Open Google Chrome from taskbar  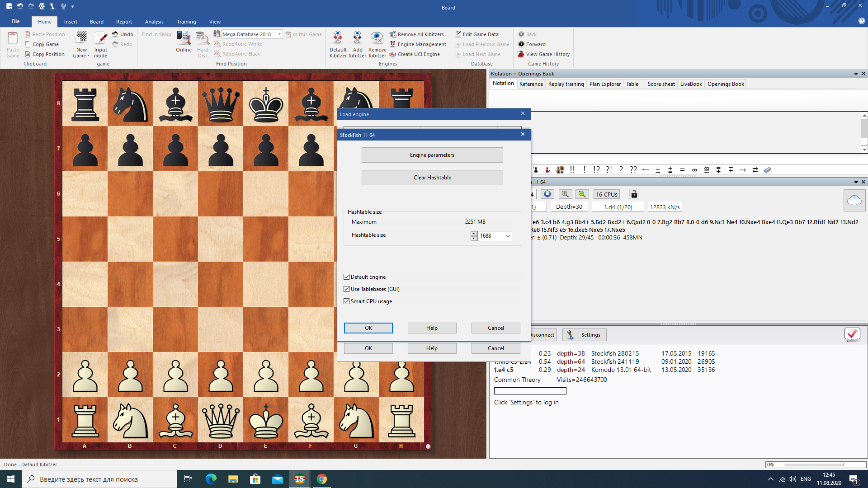[322, 479]
